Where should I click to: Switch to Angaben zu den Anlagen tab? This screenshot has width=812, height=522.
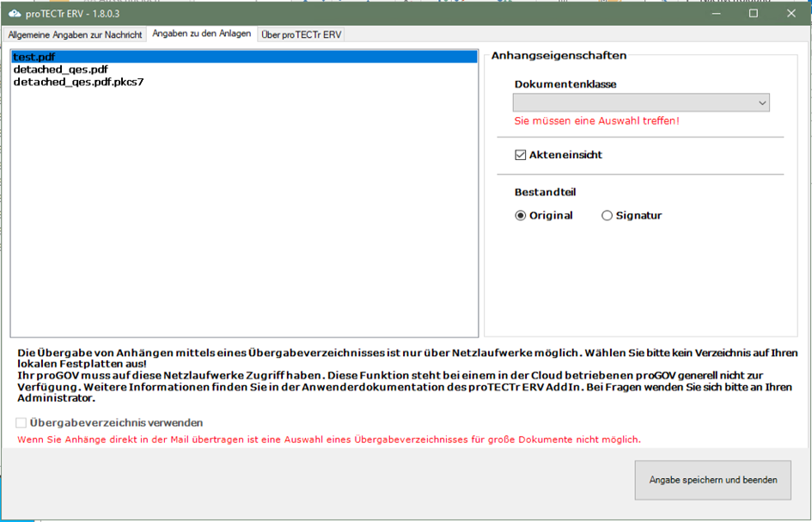(202, 34)
